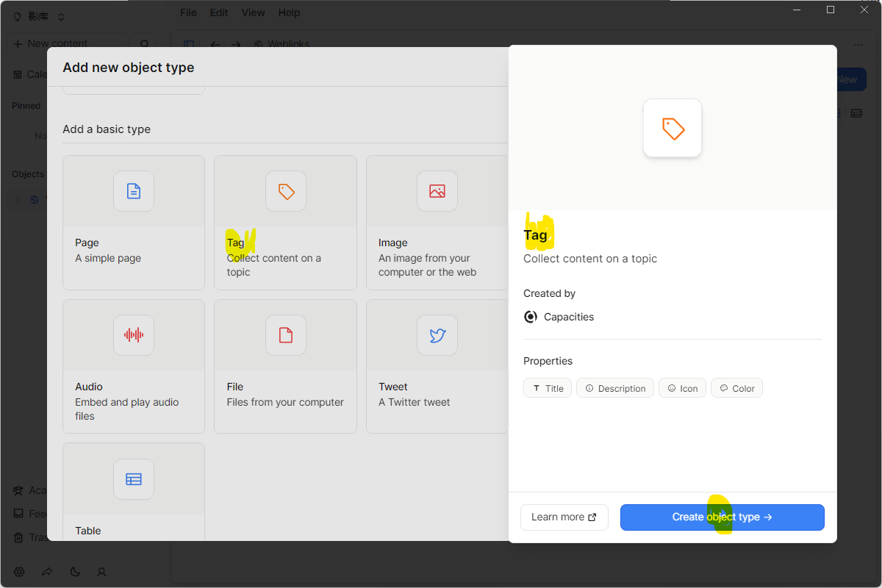Click the share arrow icon
This screenshot has width=882, height=588.
(x=47, y=572)
